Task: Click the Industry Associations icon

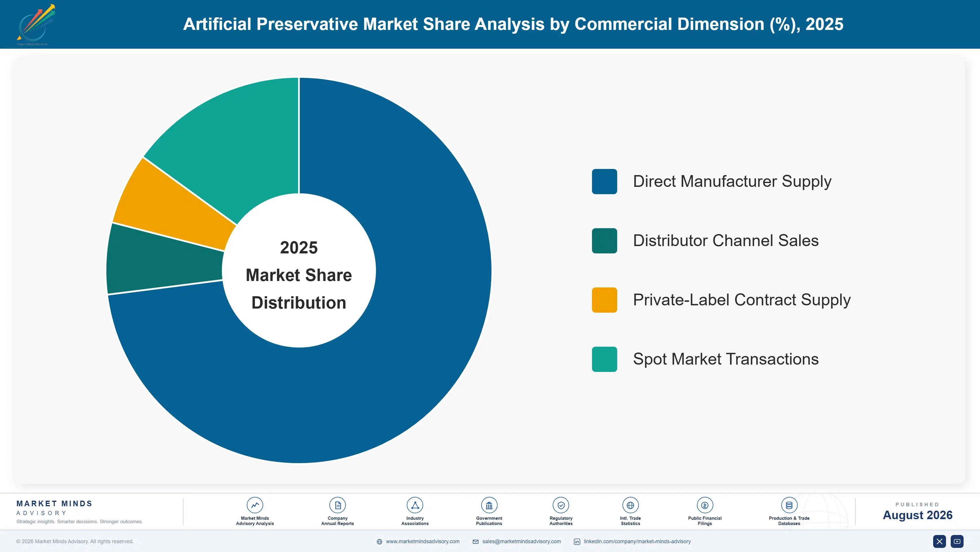Action: (415, 505)
